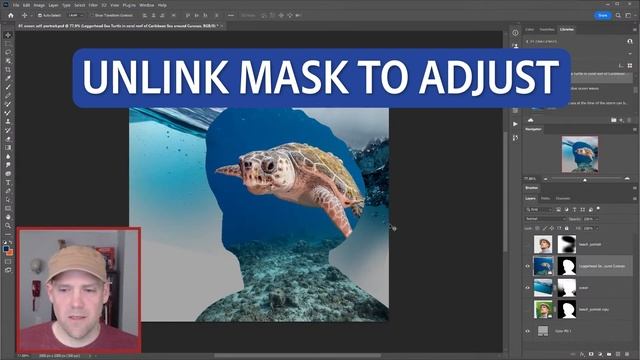Open the layer filter Kind dropdown

coord(539,209)
